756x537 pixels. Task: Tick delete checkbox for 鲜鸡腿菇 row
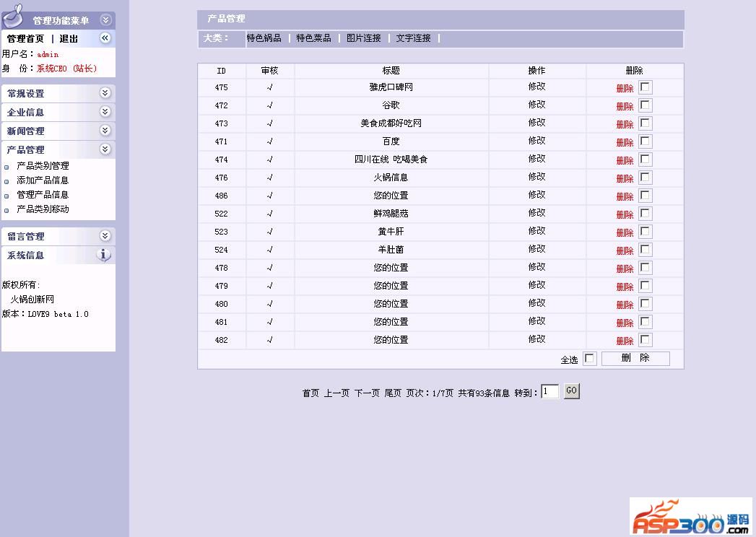click(645, 214)
